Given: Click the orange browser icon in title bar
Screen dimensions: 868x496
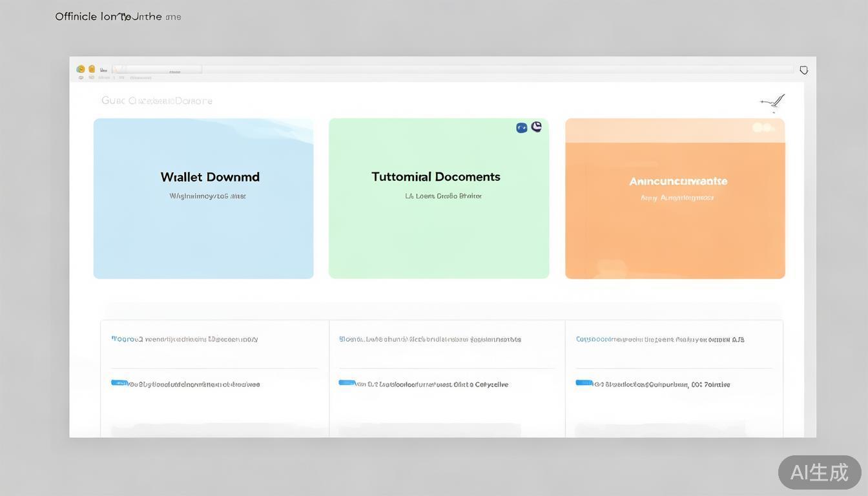Looking at the screenshot, I should pos(81,69).
